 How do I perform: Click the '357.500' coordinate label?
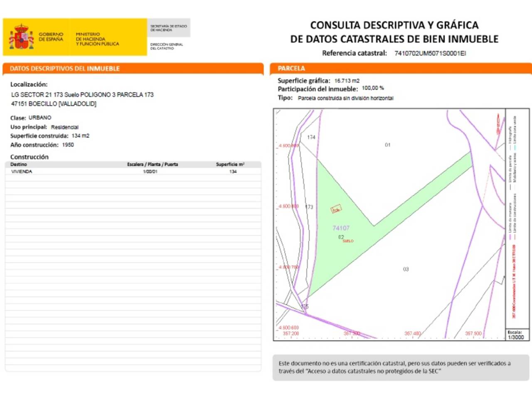click(473, 333)
